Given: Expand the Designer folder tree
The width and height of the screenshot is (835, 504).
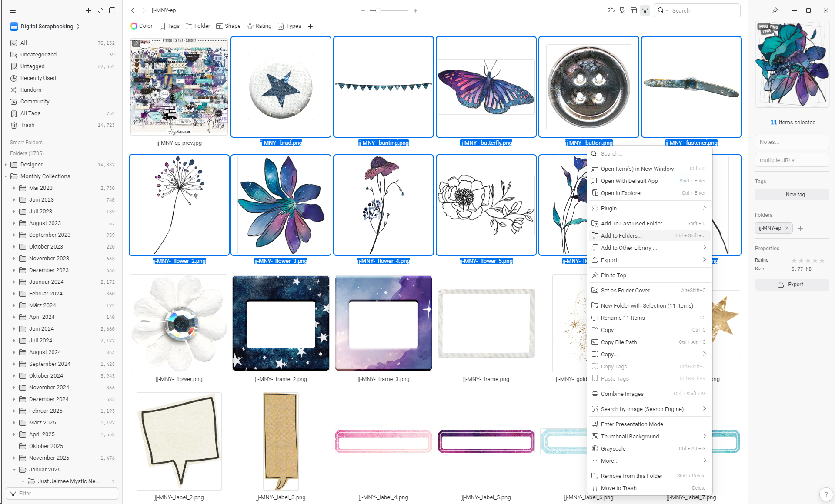Looking at the screenshot, I should (6, 165).
